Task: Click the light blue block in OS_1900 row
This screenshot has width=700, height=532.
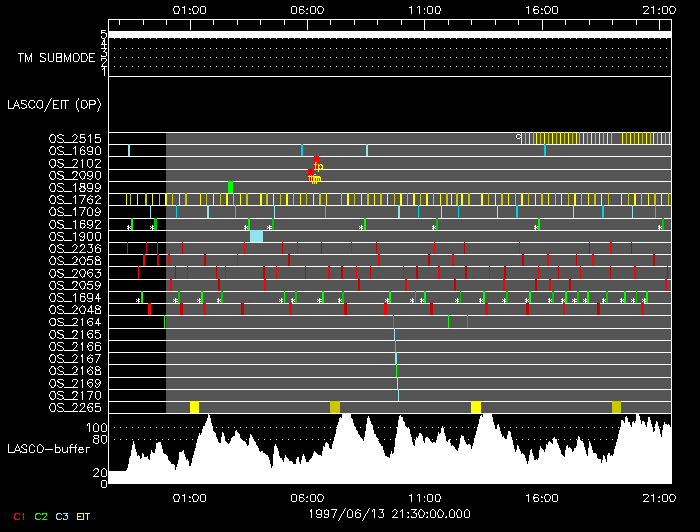Action: (256, 236)
